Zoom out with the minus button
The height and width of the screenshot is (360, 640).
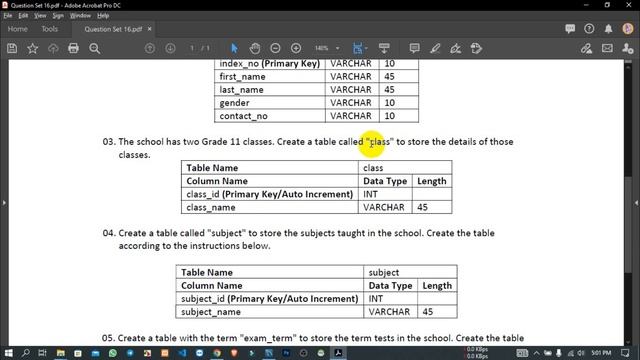[x=276, y=48]
